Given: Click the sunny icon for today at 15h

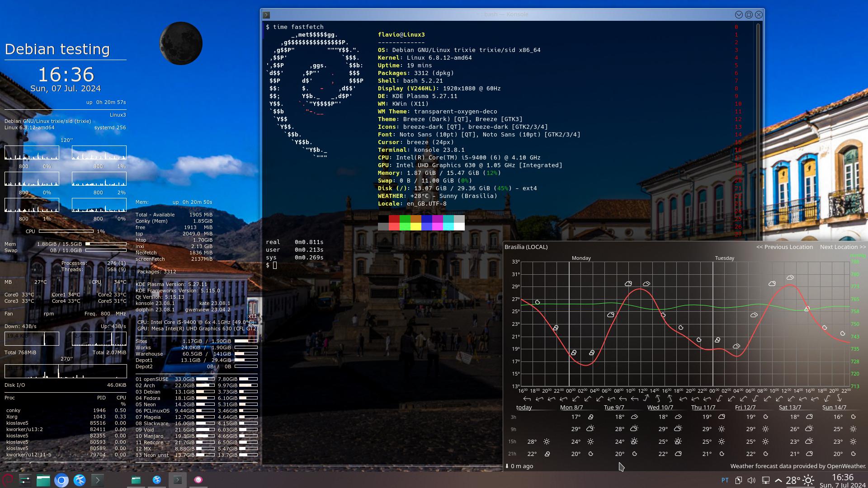Looking at the screenshot, I should (x=547, y=441).
